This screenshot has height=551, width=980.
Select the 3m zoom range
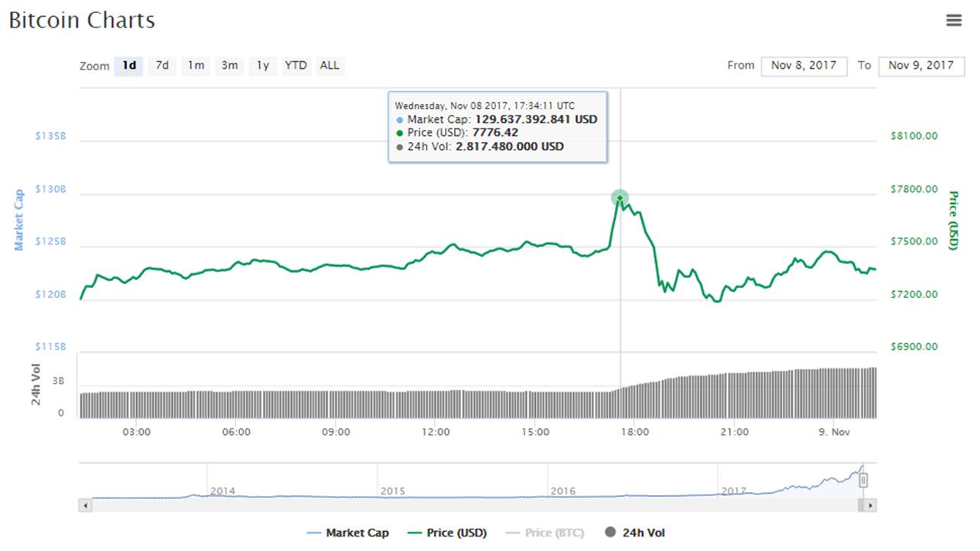[x=229, y=66]
